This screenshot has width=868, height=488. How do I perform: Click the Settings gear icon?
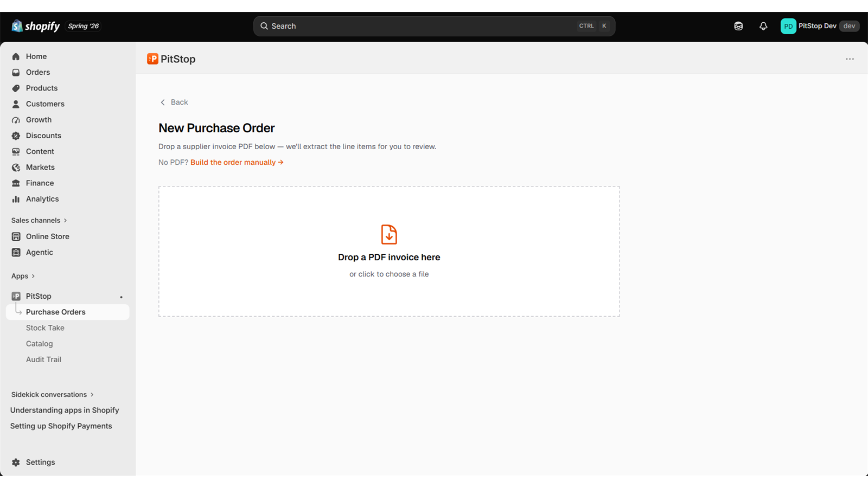[x=16, y=463]
